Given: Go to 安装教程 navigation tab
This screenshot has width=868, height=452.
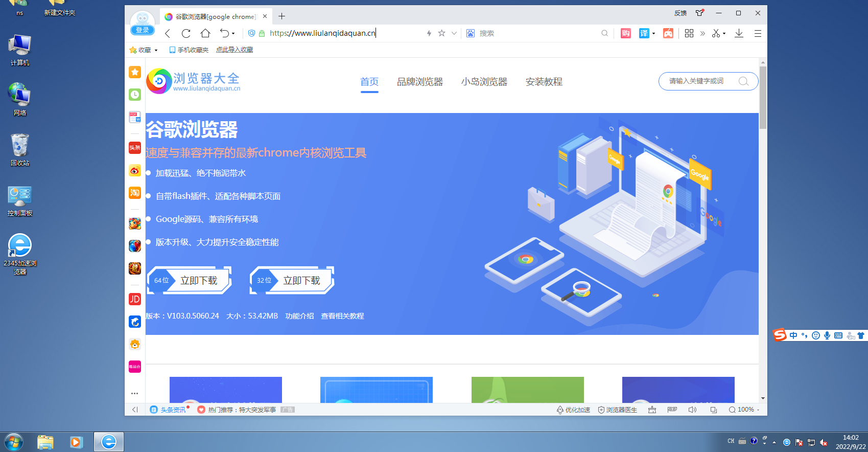Looking at the screenshot, I should (544, 82).
